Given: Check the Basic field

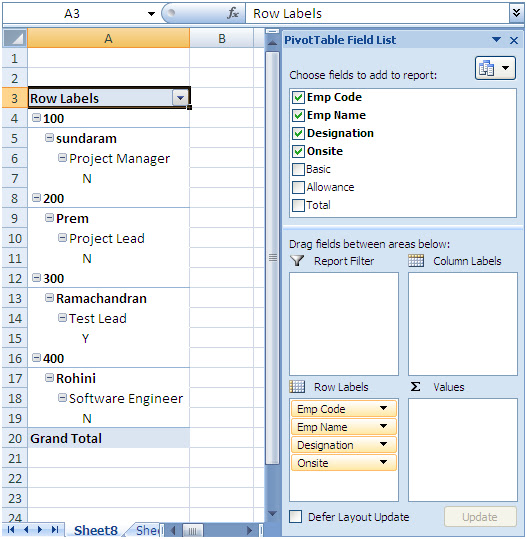Looking at the screenshot, I should pyautogui.click(x=298, y=169).
